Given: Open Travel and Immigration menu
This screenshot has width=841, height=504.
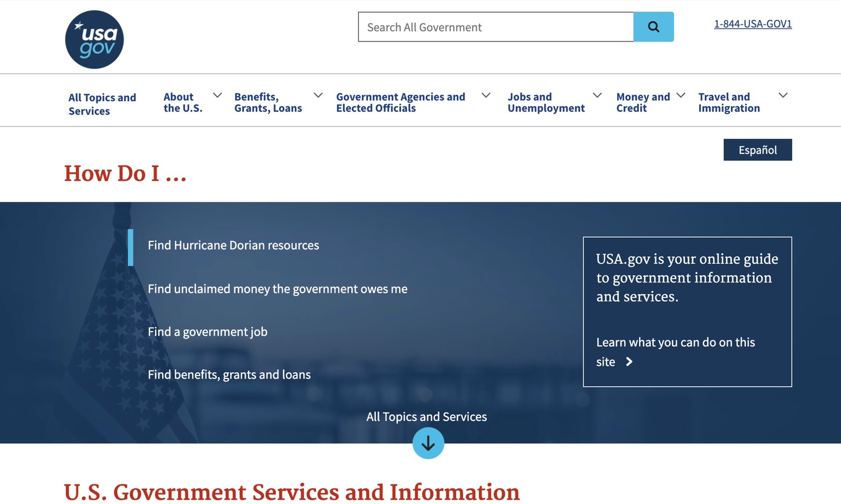Looking at the screenshot, I should click(x=729, y=103).
